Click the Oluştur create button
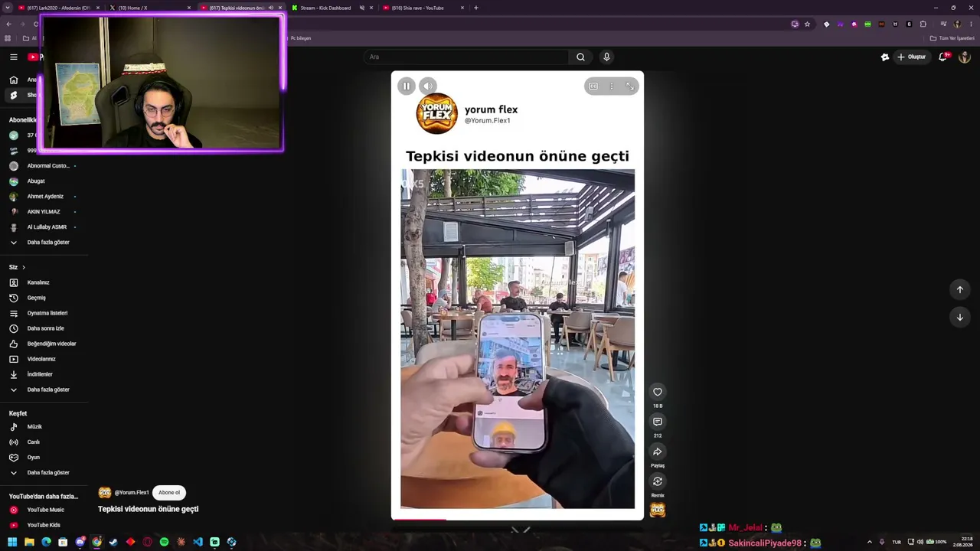This screenshot has width=980, height=551. (x=912, y=57)
